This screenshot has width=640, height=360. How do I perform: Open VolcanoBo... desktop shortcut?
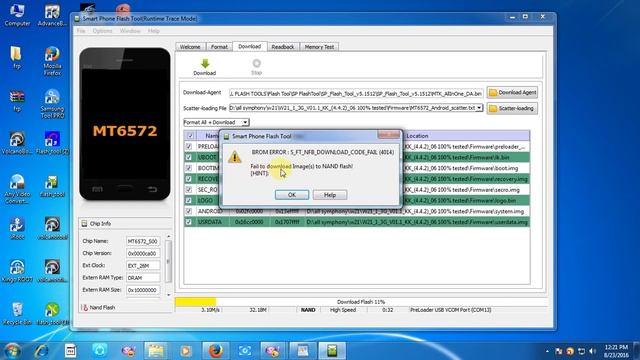(x=17, y=143)
